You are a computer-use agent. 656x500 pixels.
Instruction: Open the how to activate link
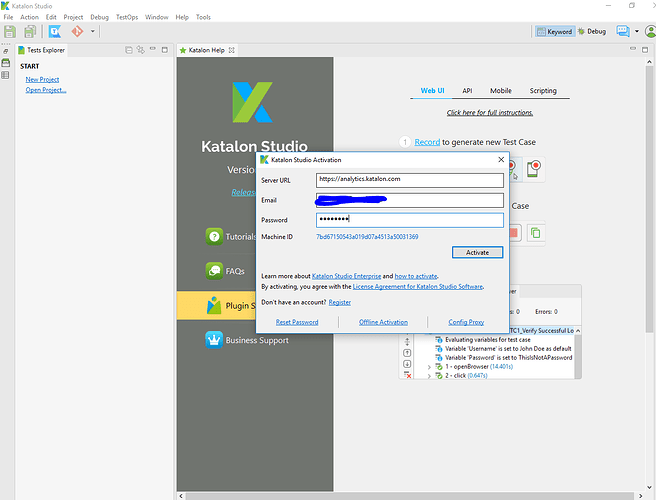pos(416,276)
